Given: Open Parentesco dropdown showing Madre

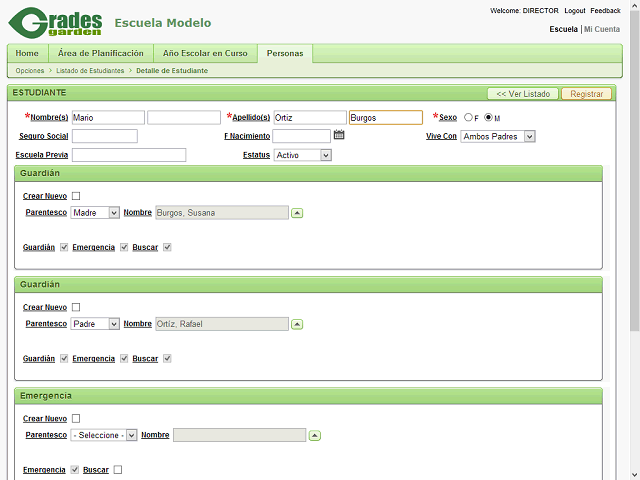Looking at the screenshot, I should coord(96,212).
